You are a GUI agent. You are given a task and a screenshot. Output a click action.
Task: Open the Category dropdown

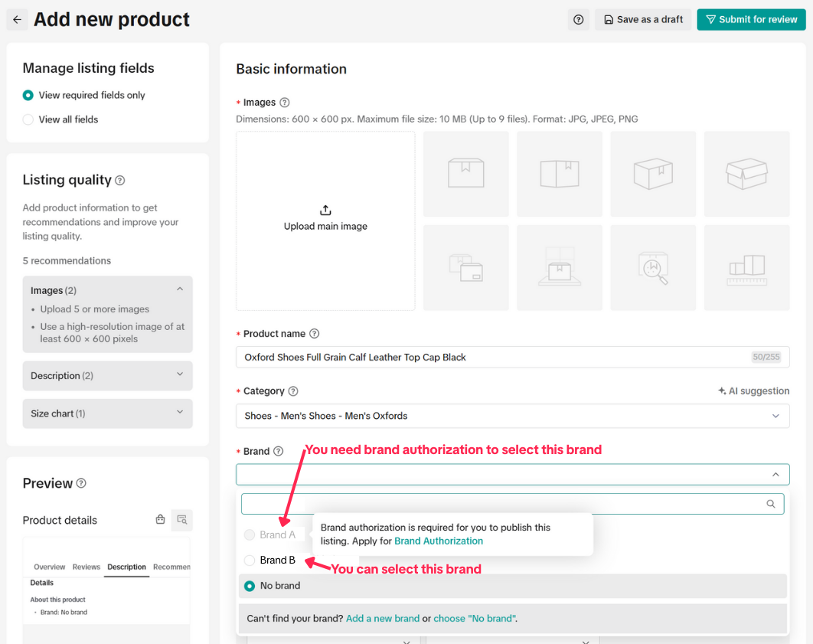(512, 416)
